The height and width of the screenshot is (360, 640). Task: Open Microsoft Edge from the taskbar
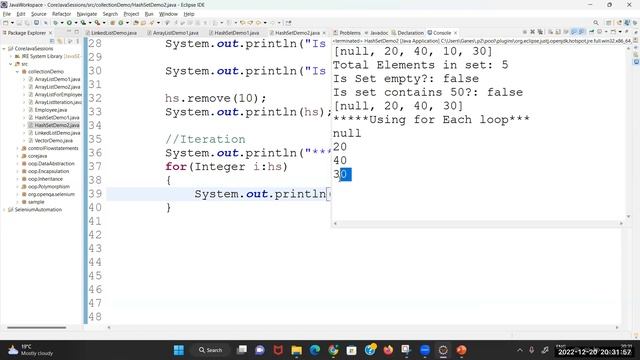[x=315, y=350]
